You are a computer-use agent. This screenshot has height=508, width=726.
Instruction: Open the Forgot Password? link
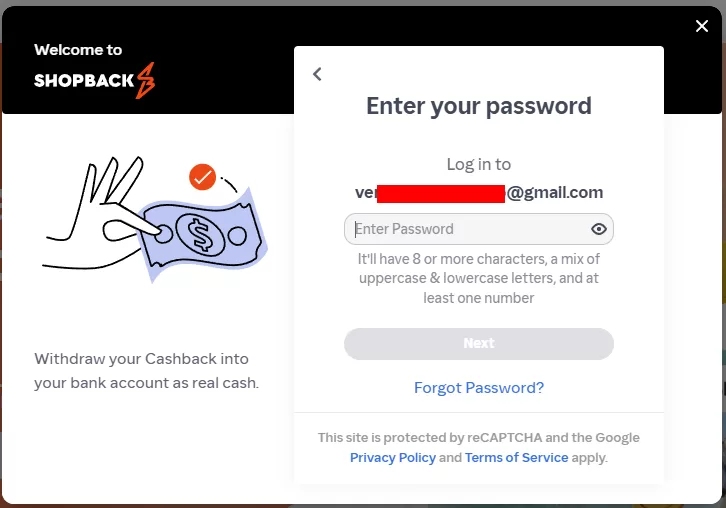click(479, 388)
